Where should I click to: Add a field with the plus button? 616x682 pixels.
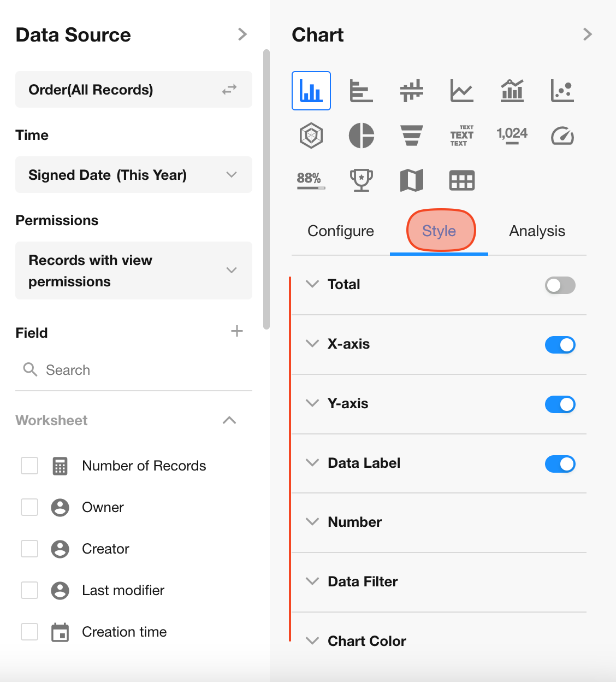tap(236, 331)
